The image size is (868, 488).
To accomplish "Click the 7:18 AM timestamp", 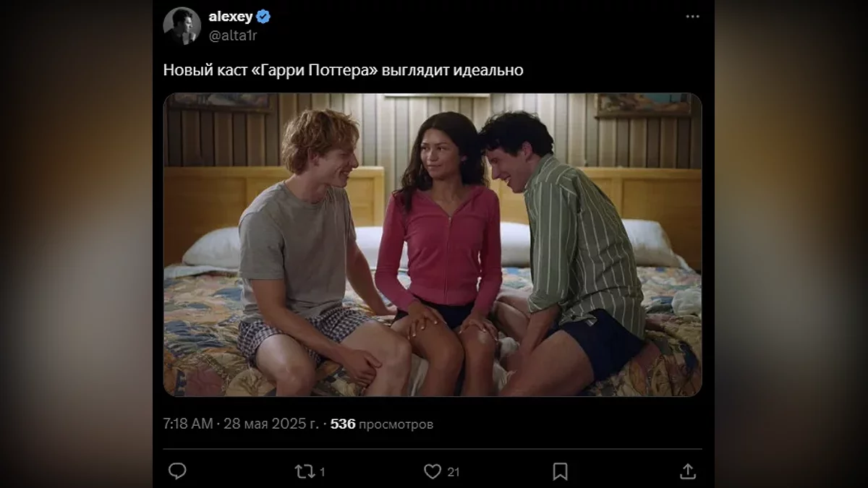I will 188,424.
